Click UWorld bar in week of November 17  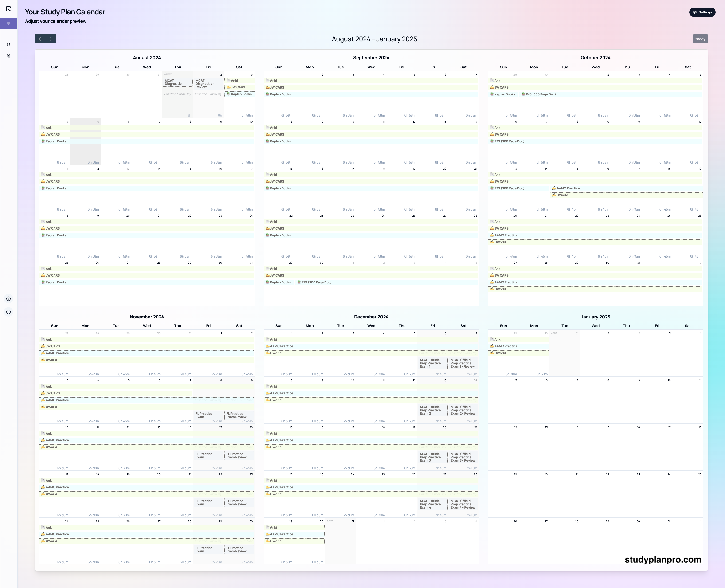coord(146,494)
